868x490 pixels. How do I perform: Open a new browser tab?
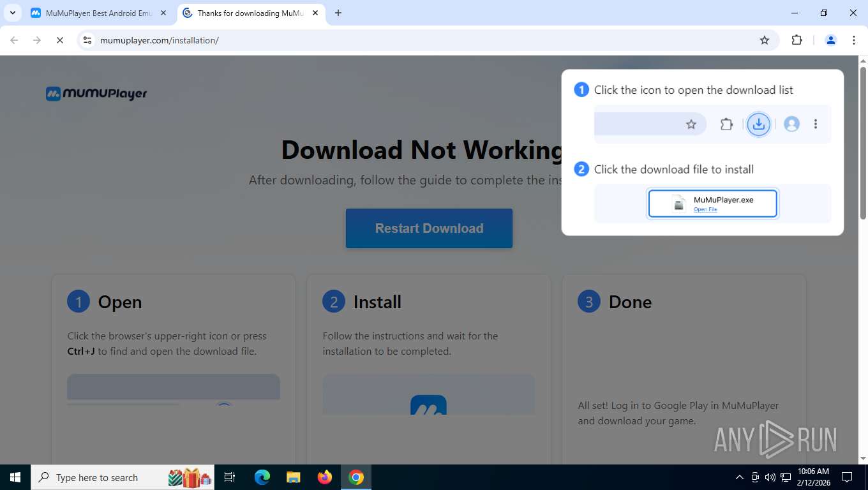click(338, 13)
